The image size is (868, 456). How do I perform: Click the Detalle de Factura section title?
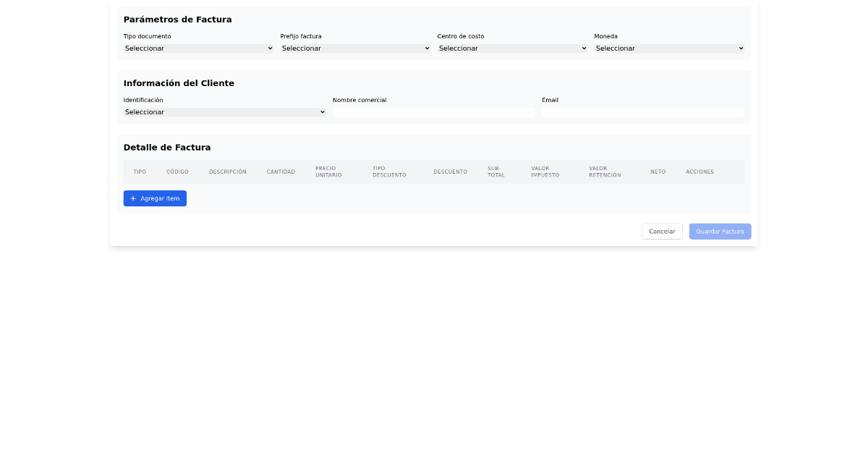coord(167,147)
